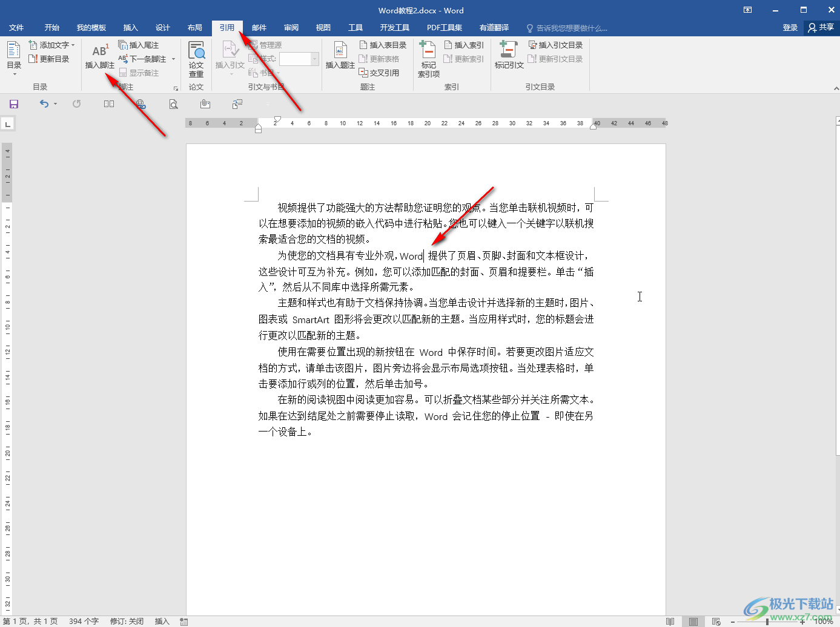The width and height of the screenshot is (840, 627).
Task: Click Mark Index Entry (标记索引项)
Action: [x=429, y=59]
